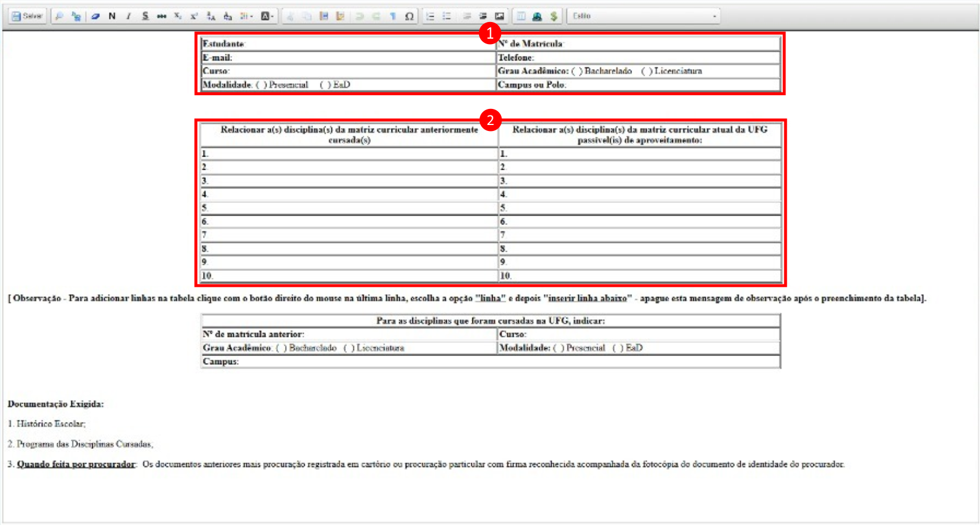Toggle underline (S) formatting
Image resolution: width=980 pixels, height=525 pixels.
[145, 16]
